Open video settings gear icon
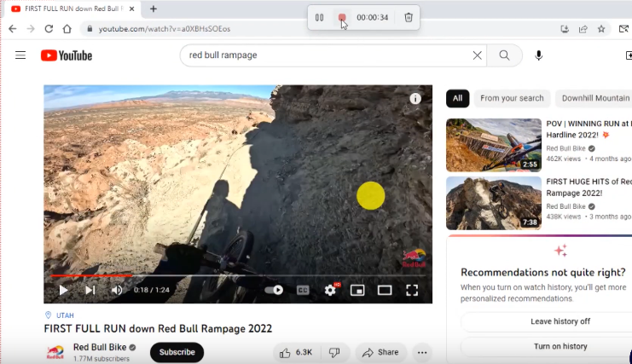Screen dimensions: 632x364 click(x=330, y=290)
